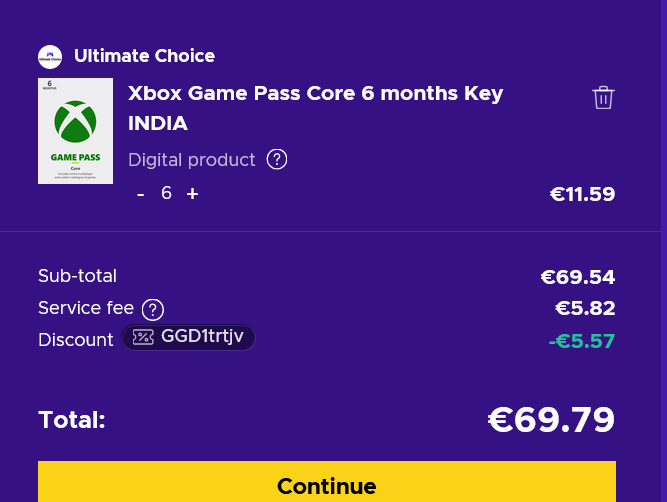Click the Service fee label text
The width and height of the screenshot is (667, 502).
pos(86,308)
